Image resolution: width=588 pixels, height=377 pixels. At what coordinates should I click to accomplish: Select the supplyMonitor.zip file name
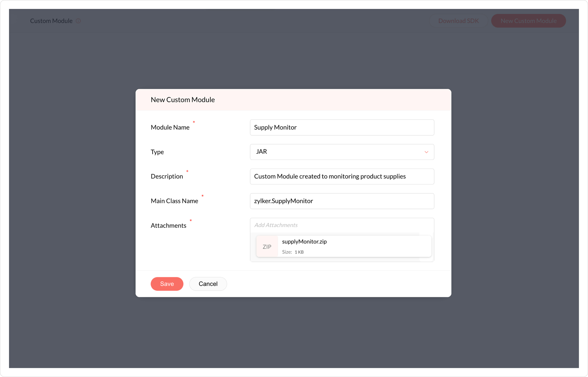304,242
